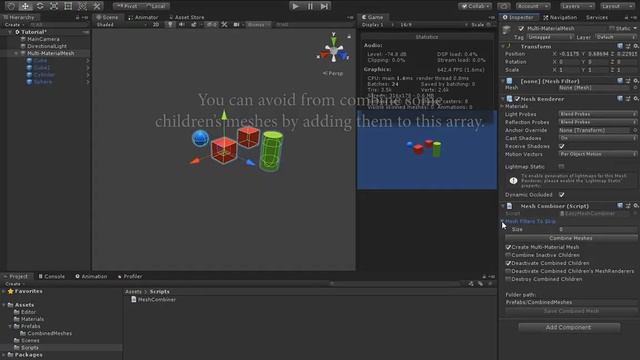
Task: Select the Hand tool in the toolbar
Action: point(11,6)
